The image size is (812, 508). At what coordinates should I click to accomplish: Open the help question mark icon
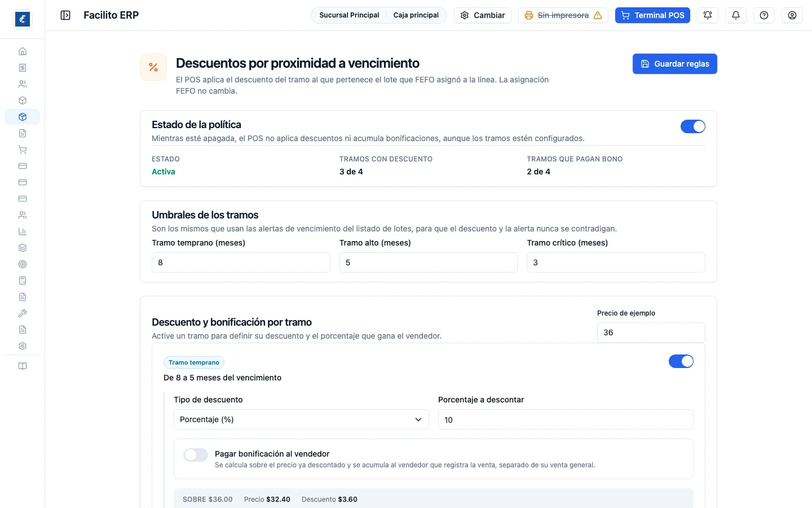764,15
